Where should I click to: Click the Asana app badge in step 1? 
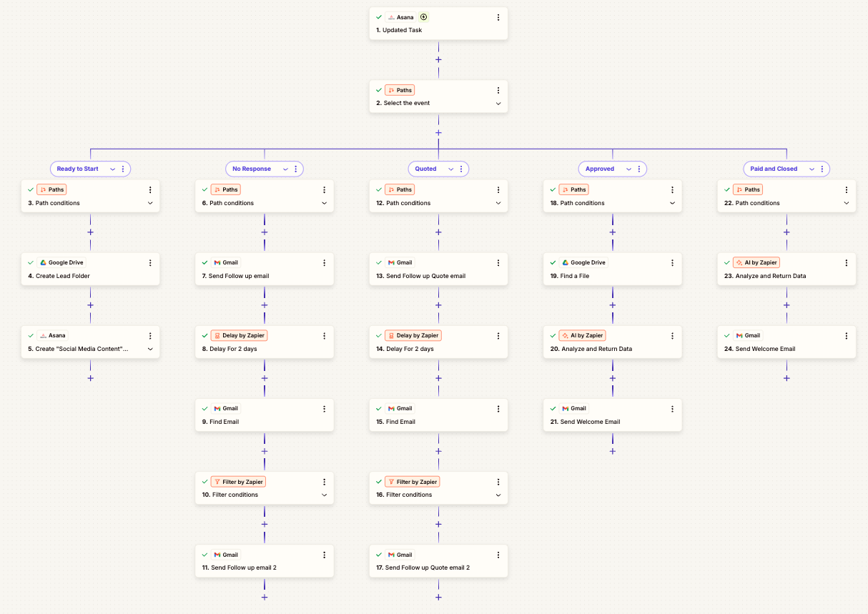tap(400, 17)
